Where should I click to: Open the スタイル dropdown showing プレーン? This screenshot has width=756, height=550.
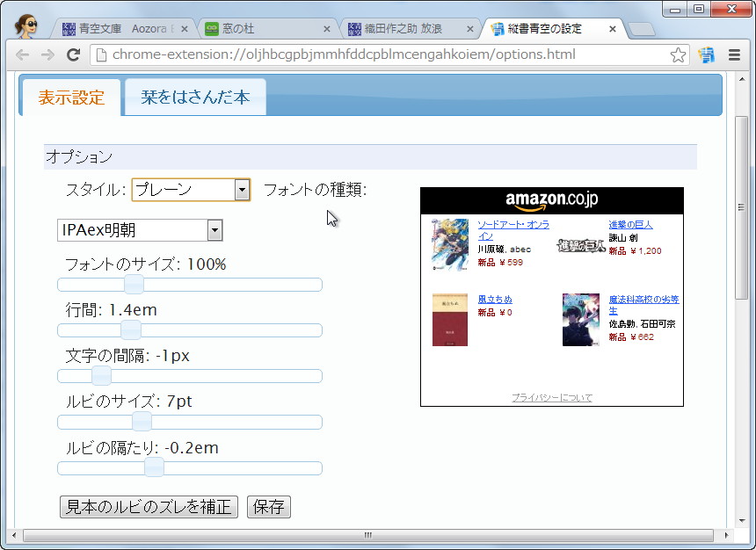coord(191,190)
